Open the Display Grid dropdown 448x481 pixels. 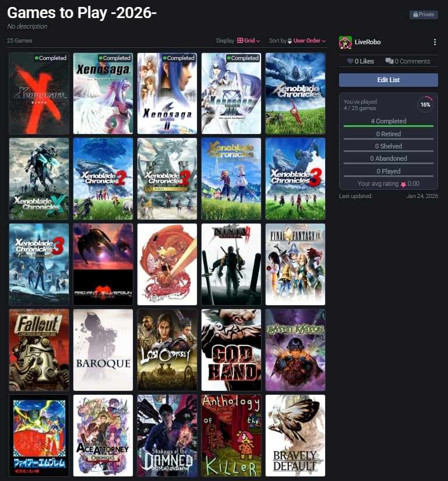[x=249, y=41]
